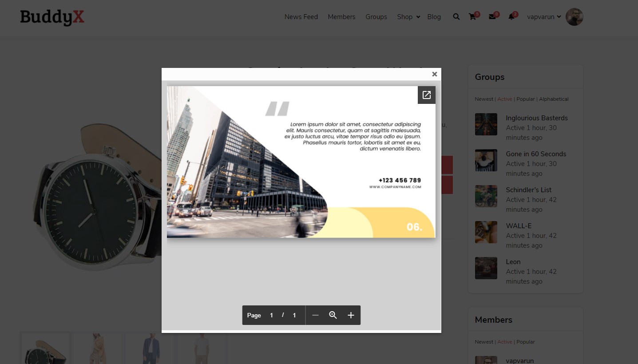The height and width of the screenshot is (364, 638).
Task: Open the Gone in 60 Seconds group
Action: (x=535, y=154)
